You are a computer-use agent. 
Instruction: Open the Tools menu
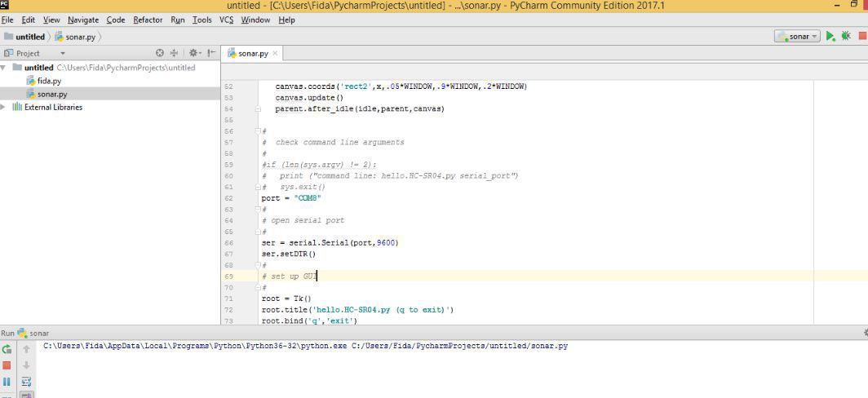pyautogui.click(x=202, y=20)
